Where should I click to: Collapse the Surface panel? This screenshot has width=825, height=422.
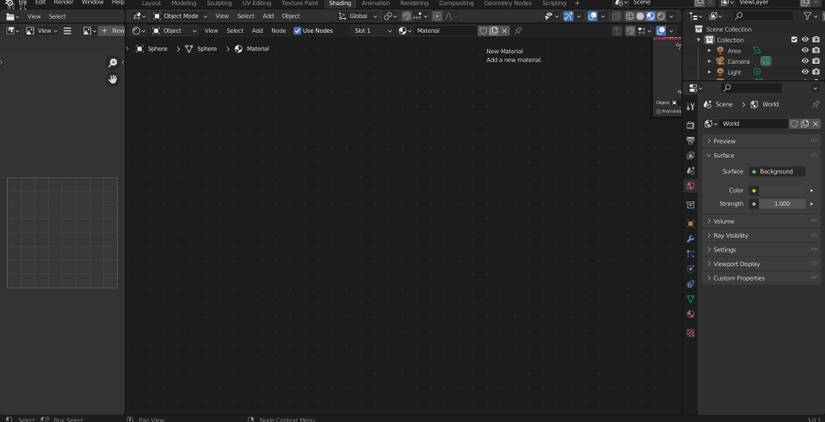point(761,155)
